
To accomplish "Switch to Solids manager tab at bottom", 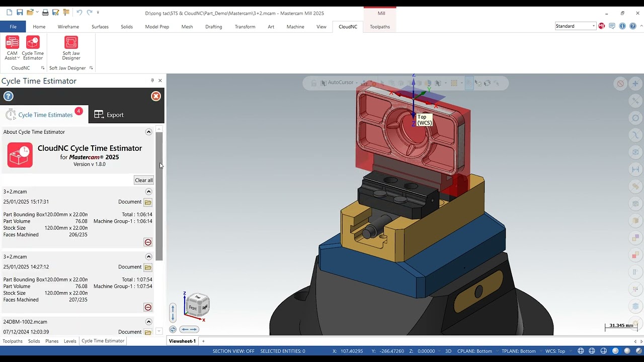I will click(34, 341).
